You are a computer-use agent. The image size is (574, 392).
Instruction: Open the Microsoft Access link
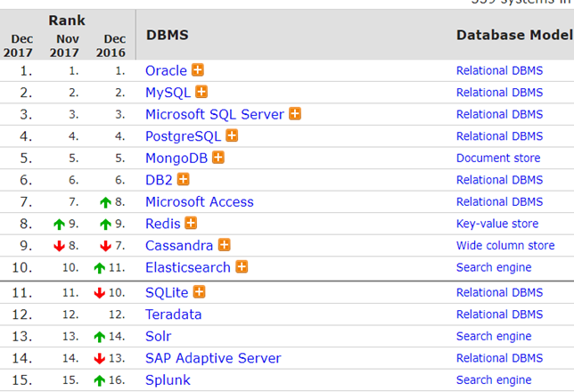pos(200,201)
